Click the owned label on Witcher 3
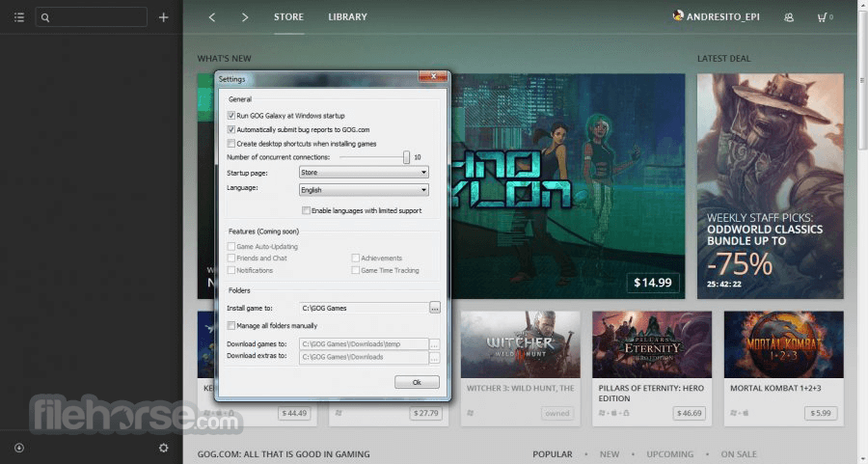 pos(557,413)
